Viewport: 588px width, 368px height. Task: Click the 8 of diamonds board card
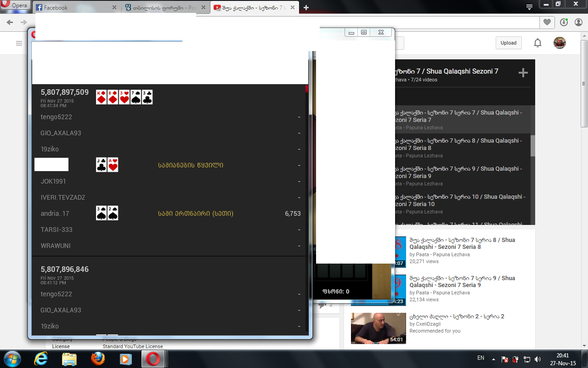coord(113,97)
